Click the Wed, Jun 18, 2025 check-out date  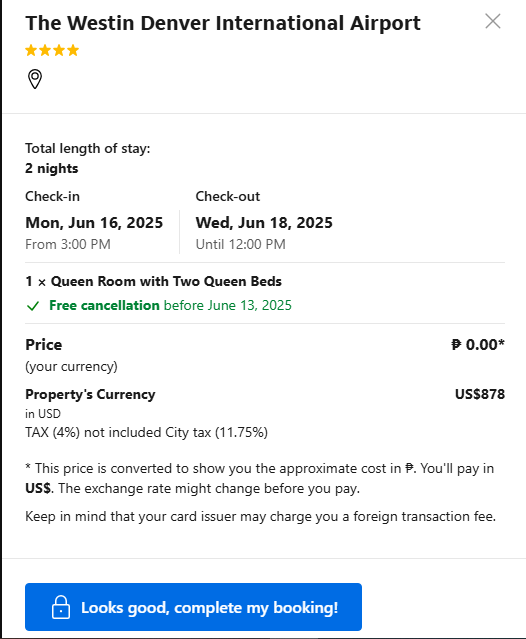[264, 223]
